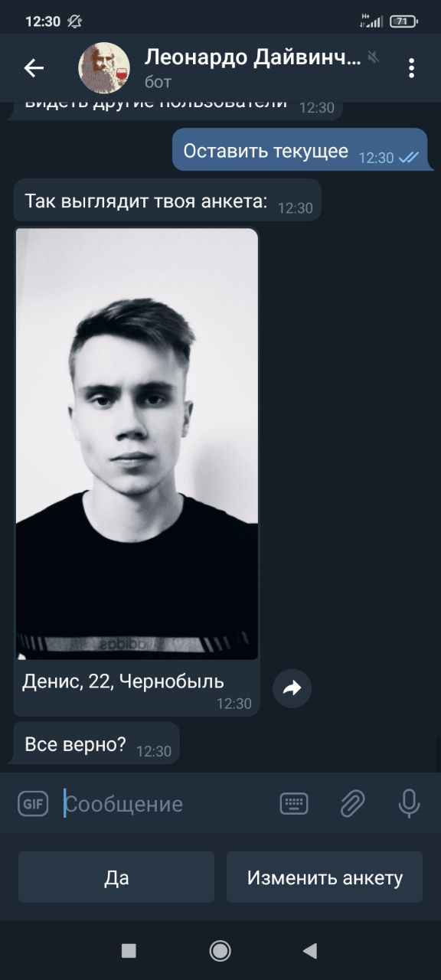This screenshot has height=980, width=441.
Task: Open the bot avatar profile picture
Action: click(x=104, y=68)
